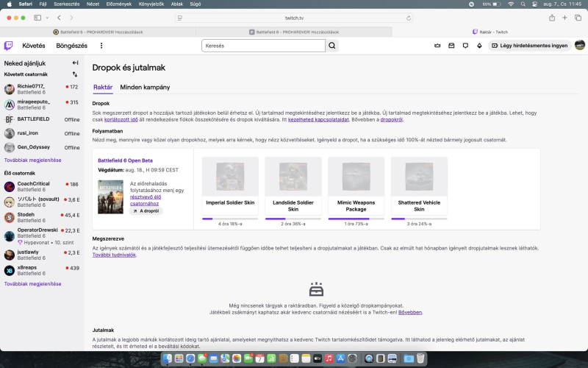Collapse the Neked ajánljuk sidebar arrow
This screenshot has width=588, height=368.
(76, 63)
